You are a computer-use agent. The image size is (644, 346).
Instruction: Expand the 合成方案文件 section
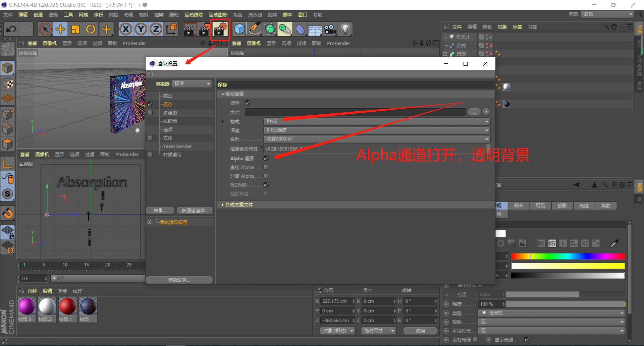[223, 205]
